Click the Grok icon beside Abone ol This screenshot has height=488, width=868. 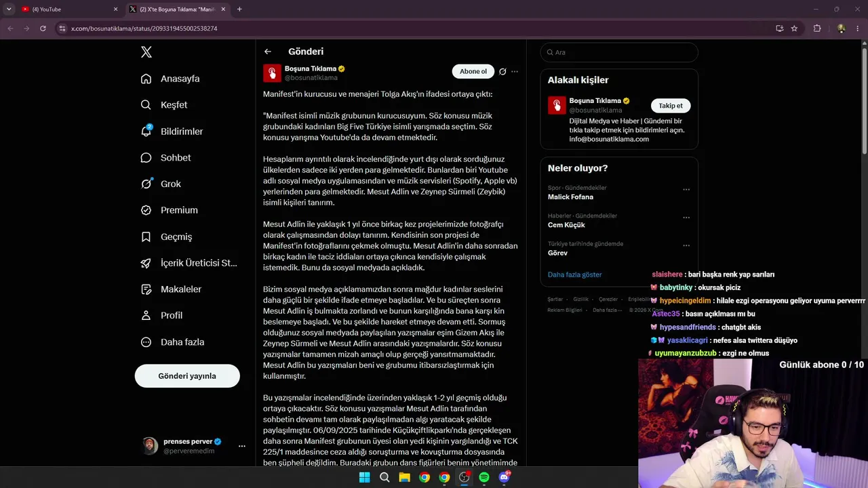click(502, 71)
